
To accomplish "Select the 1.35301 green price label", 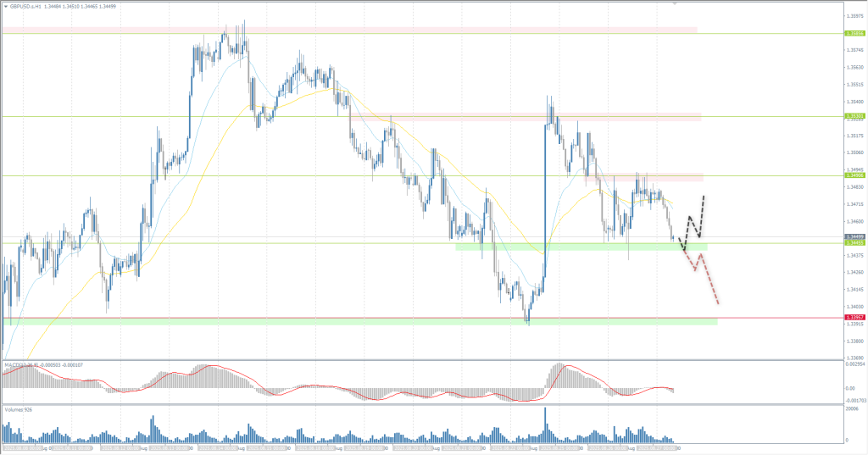I will (x=854, y=116).
